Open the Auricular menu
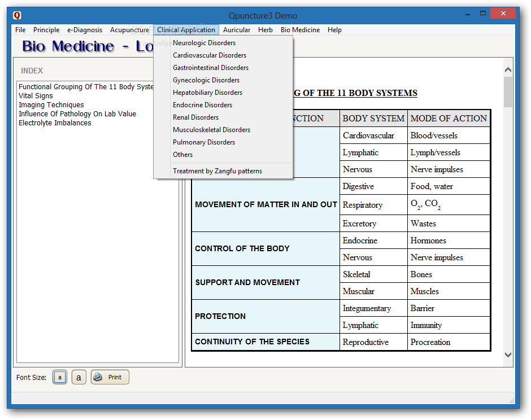 (237, 30)
